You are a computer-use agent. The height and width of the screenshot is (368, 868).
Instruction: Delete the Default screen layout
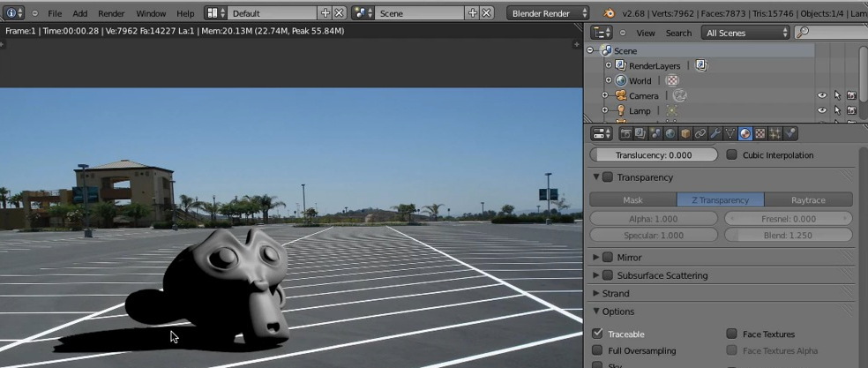339,12
